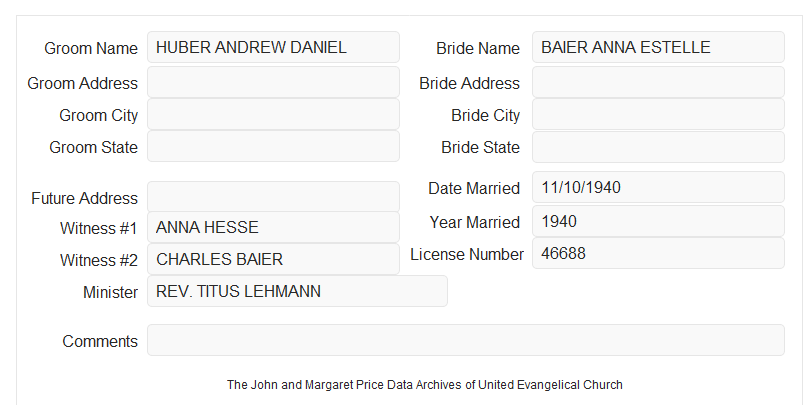Click the Bride Address input box
This screenshot has height=405, width=805.
[658, 82]
